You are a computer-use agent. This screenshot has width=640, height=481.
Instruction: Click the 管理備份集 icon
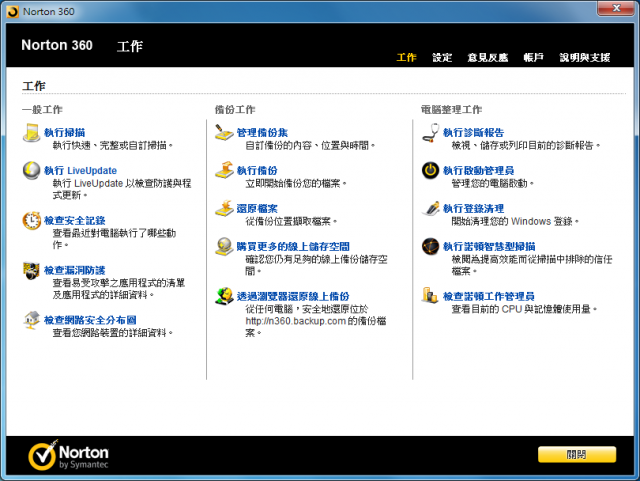click(x=224, y=133)
